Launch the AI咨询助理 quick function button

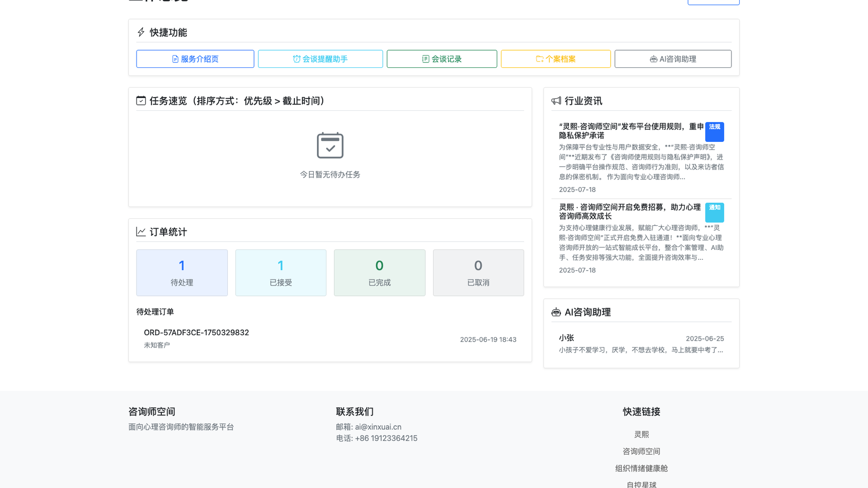pos(673,59)
